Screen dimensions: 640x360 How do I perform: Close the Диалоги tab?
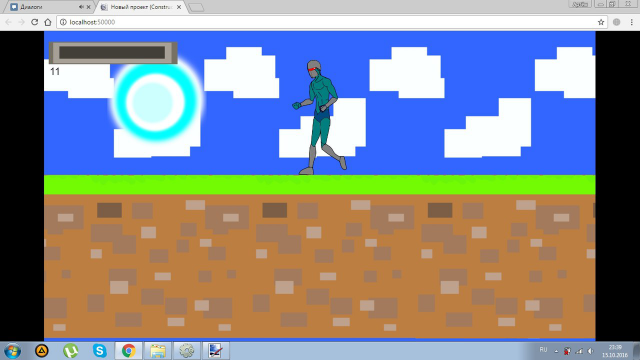tap(89, 7)
